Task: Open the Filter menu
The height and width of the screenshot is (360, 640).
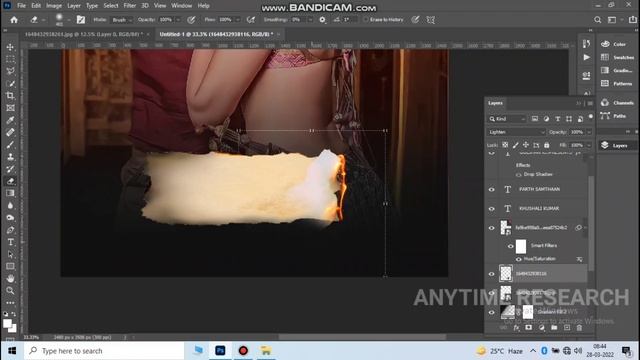Action: 130,6
